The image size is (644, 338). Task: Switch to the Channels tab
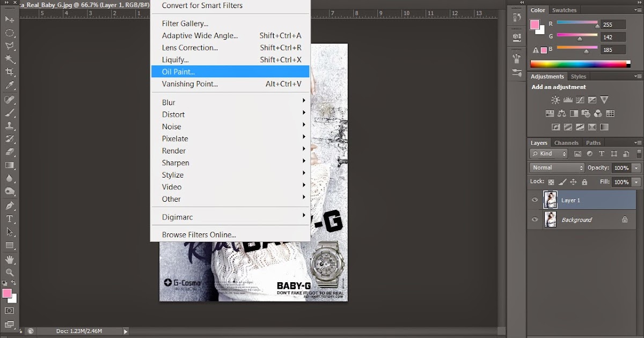566,143
